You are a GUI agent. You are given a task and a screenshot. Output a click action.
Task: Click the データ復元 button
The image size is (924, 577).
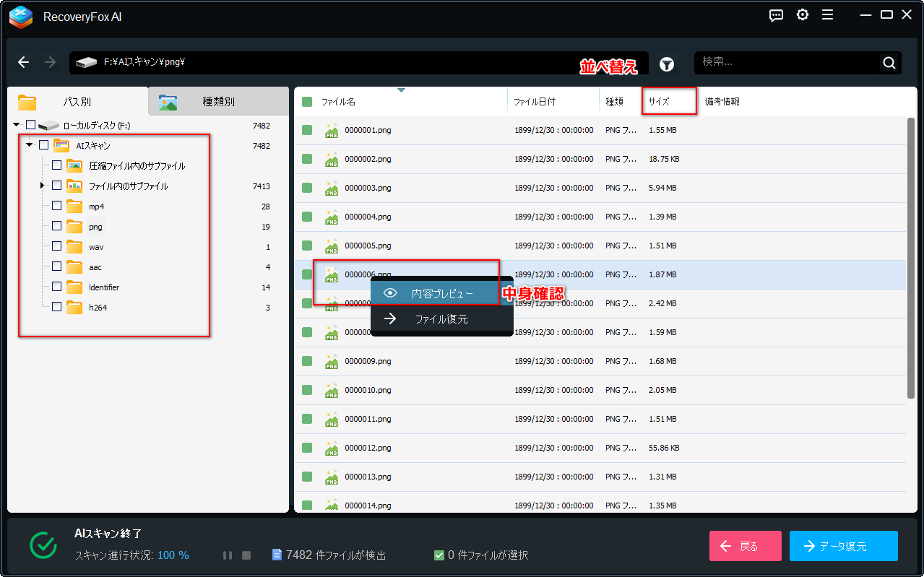pyautogui.click(x=843, y=546)
